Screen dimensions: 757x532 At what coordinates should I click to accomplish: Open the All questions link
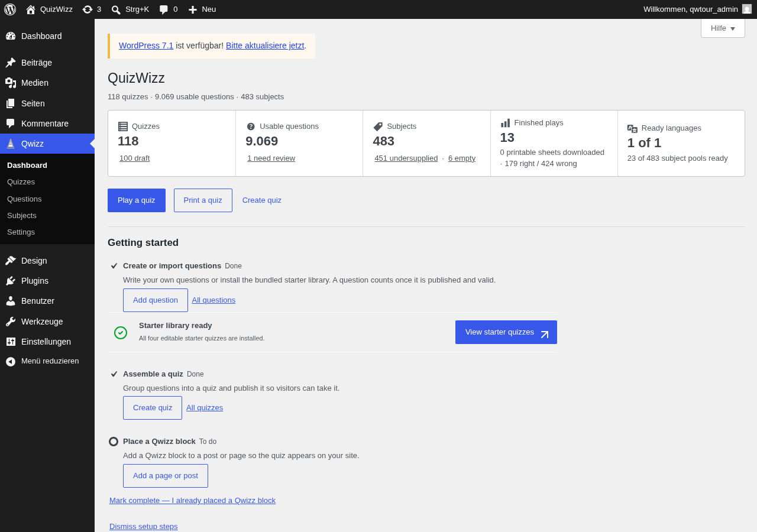pos(213,300)
